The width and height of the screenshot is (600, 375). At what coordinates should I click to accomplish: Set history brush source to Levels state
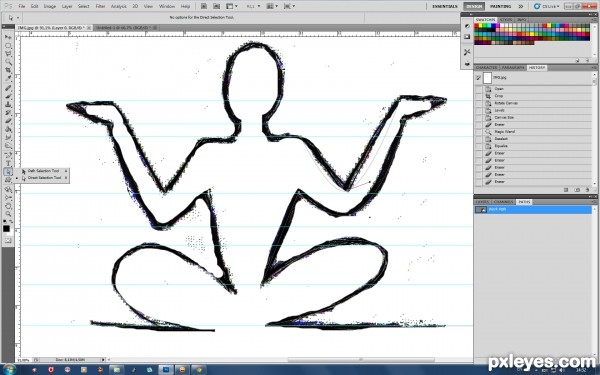point(478,110)
